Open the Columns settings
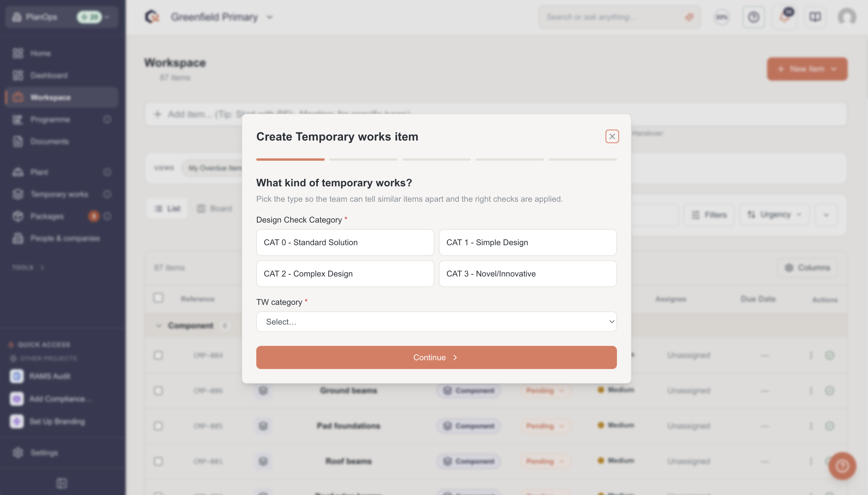This screenshot has width=868, height=495. point(807,267)
